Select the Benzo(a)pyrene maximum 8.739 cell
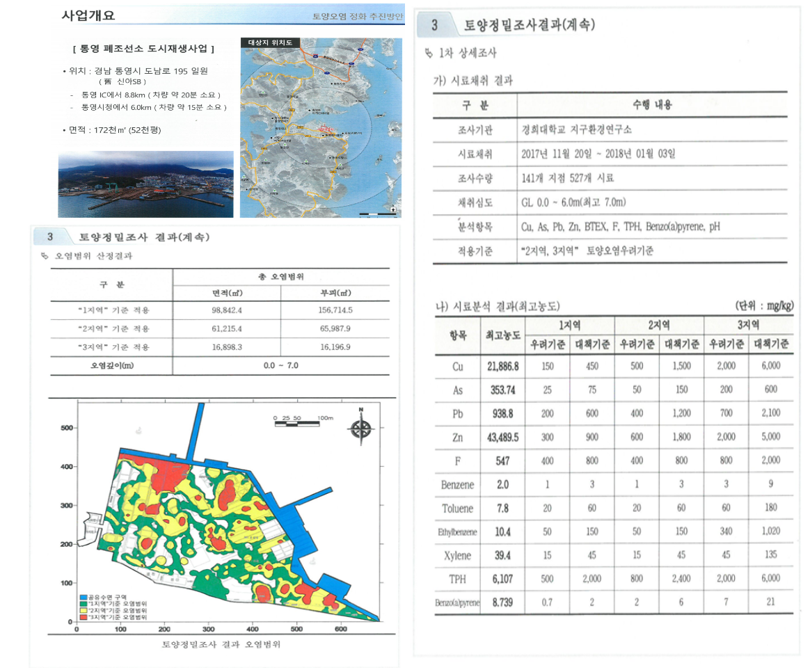 (503, 603)
